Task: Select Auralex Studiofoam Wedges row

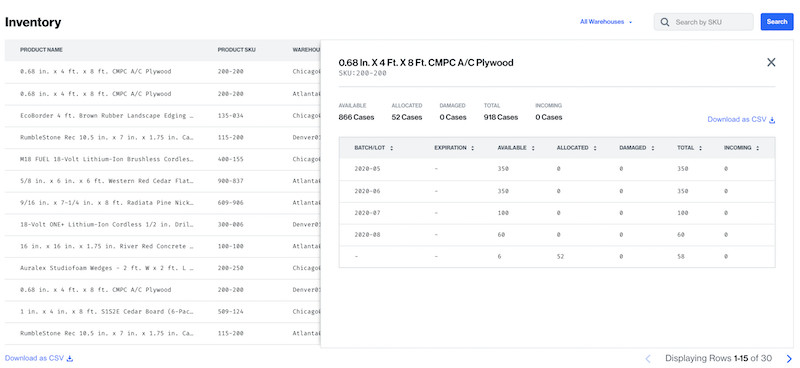Action: click(x=162, y=267)
